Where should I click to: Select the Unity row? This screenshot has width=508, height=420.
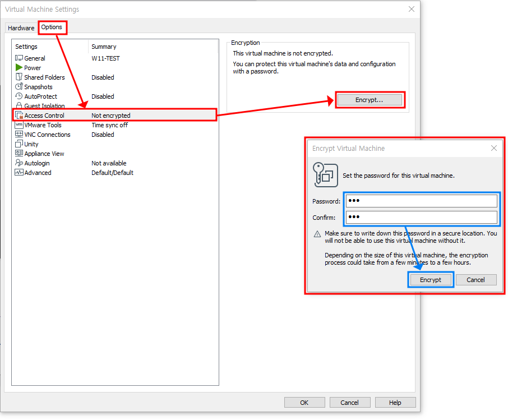point(115,144)
